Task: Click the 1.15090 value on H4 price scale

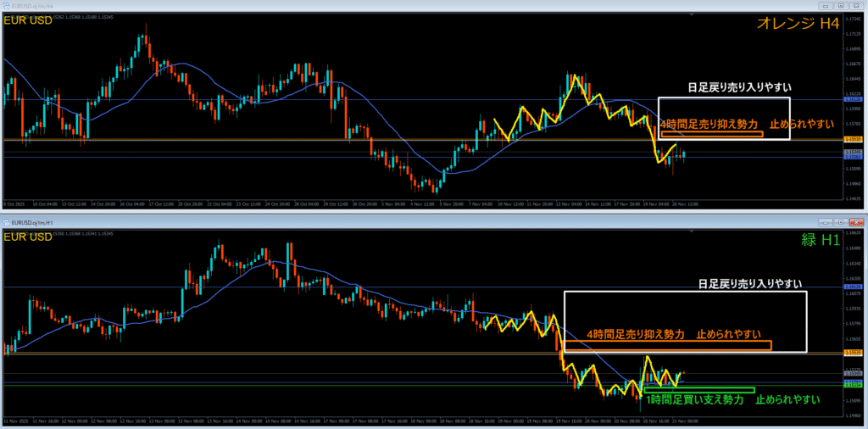Action: pyautogui.click(x=852, y=169)
